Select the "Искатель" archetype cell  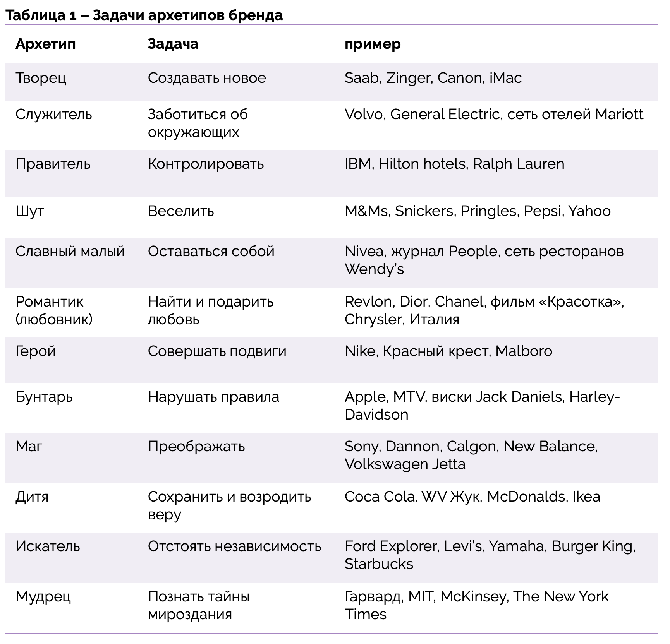tap(48, 546)
